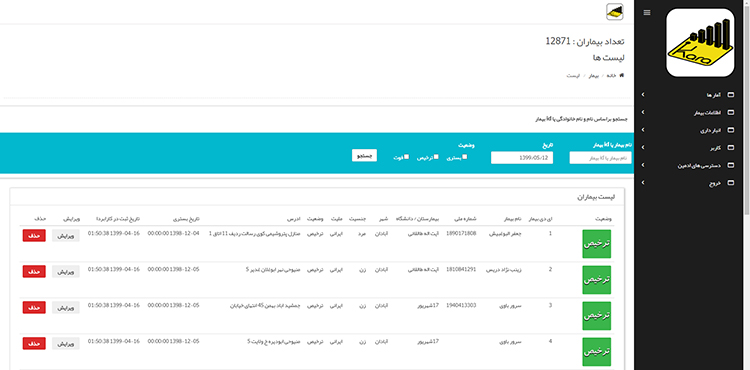Click the patient count 12871 heading
Screen dimensions: 750x370
coord(585,41)
